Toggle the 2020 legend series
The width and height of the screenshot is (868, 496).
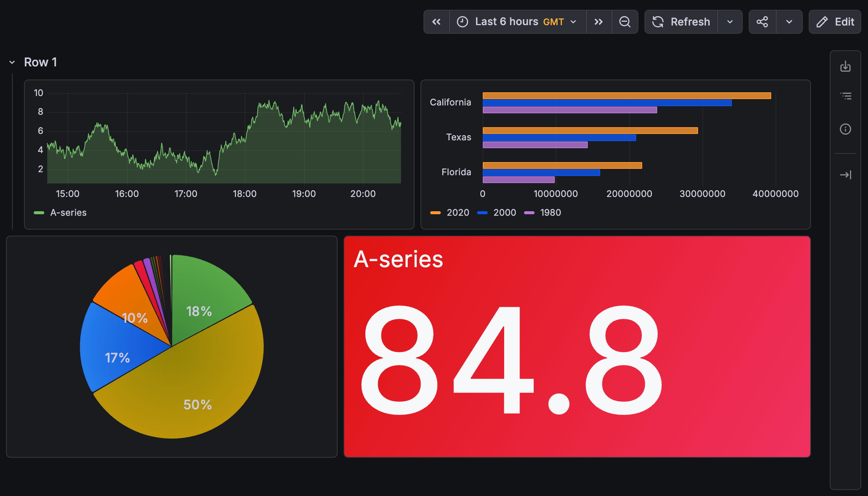(x=458, y=213)
